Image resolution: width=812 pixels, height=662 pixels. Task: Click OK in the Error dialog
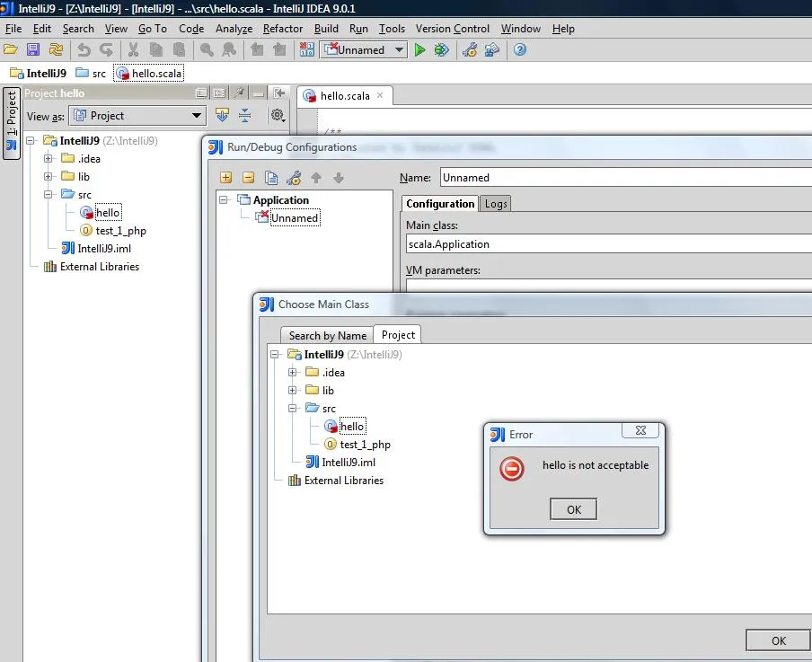tap(573, 509)
